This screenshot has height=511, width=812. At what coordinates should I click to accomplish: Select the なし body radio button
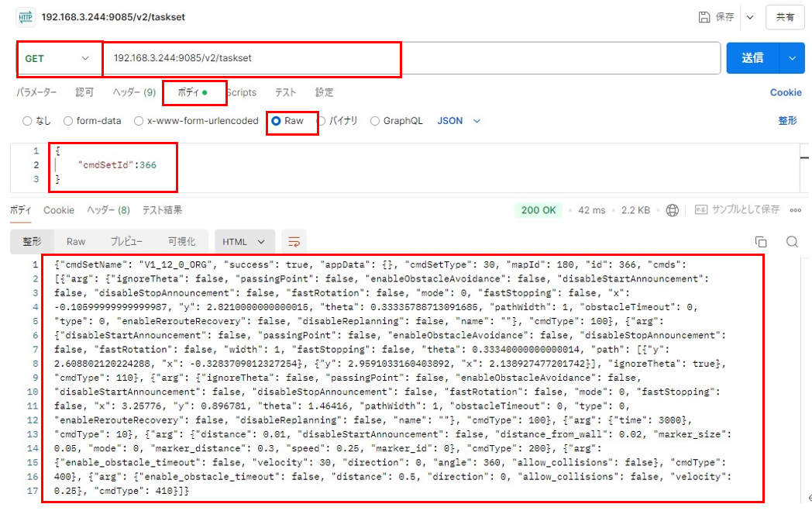pyautogui.click(x=27, y=121)
